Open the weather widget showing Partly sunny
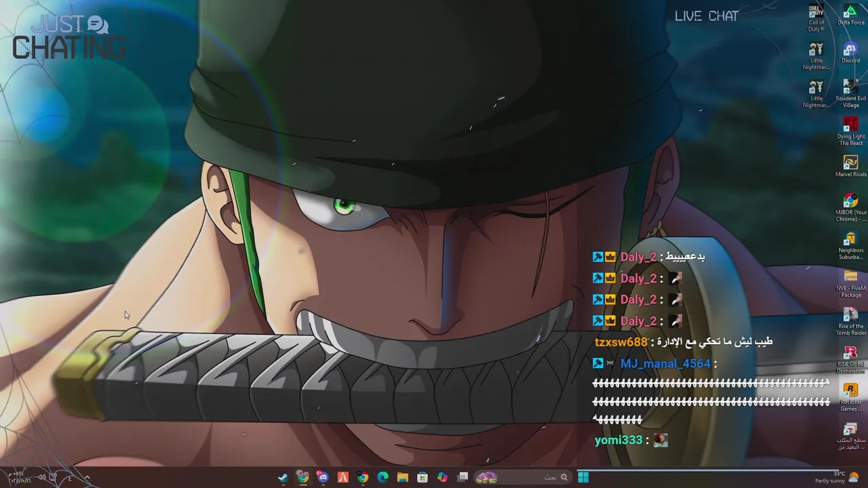Screen dimensions: 868x488 [x=837, y=477]
